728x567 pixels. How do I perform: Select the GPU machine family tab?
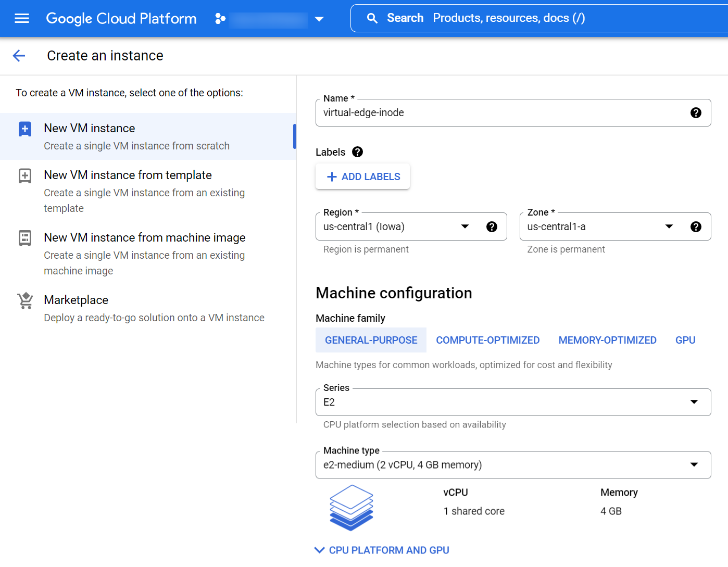tap(685, 340)
